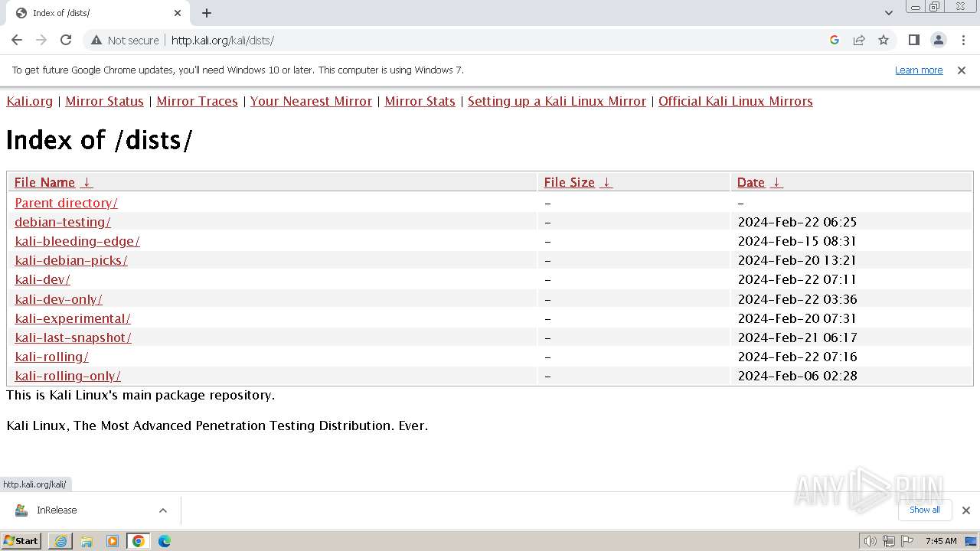The height and width of the screenshot is (551, 980).
Task: Open the Not secure site info
Action: [x=125, y=40]
